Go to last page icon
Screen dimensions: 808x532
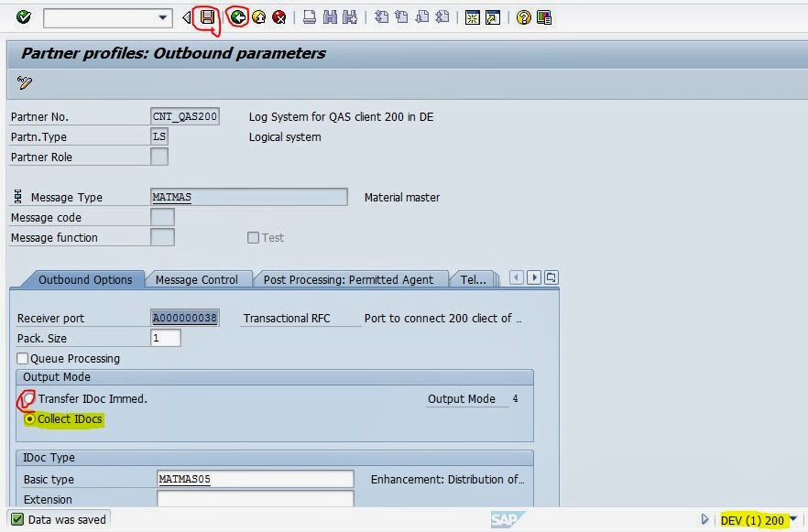click(x=442, y=17)
